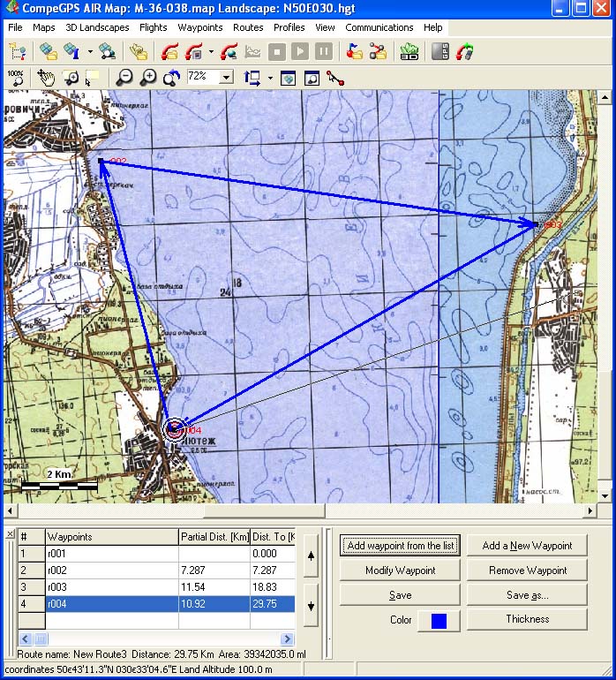
Task: Expand the dropdown arrow next to open track icon
Action: click(211, 51)
